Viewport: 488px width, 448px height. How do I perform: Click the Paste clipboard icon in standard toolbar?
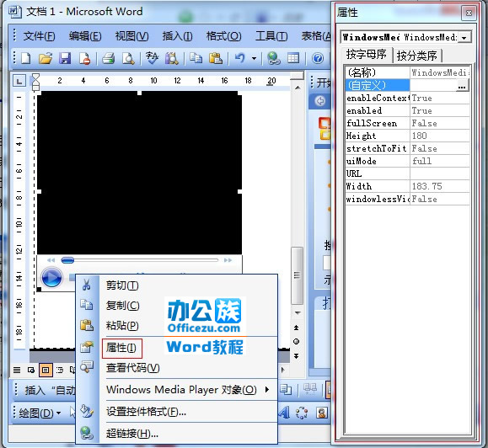pyautogui.click(x=216, y=58)
